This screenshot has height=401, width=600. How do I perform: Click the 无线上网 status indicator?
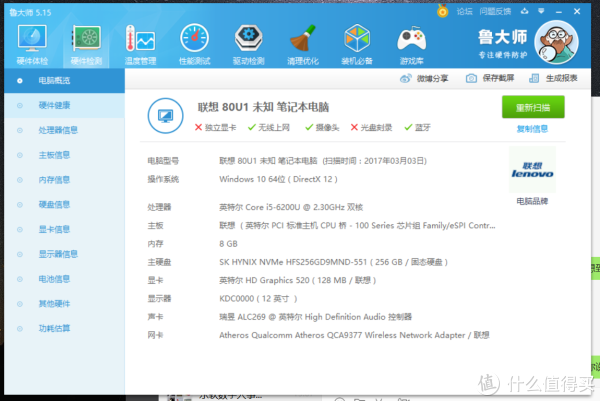[269, 127]
